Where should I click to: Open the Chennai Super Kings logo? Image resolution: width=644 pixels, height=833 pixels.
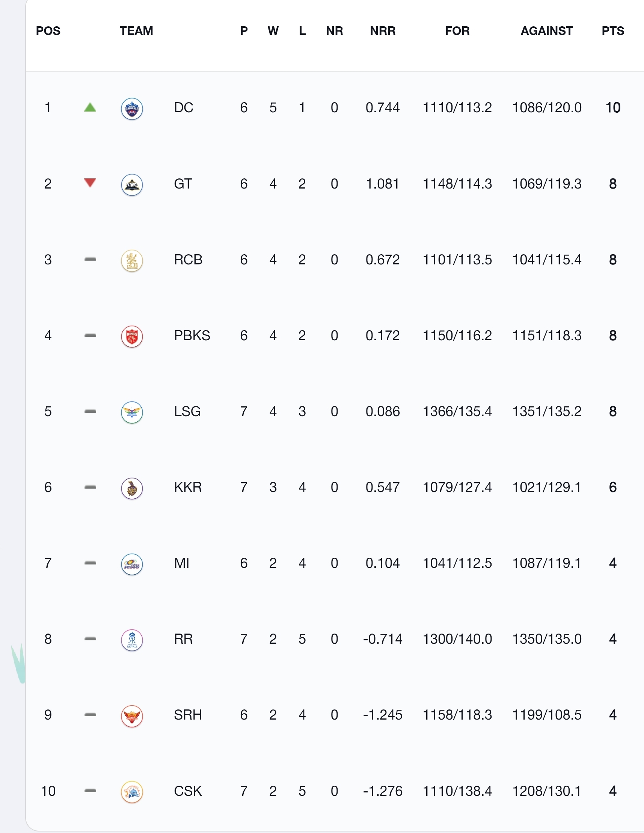click(x=132, y=792)
